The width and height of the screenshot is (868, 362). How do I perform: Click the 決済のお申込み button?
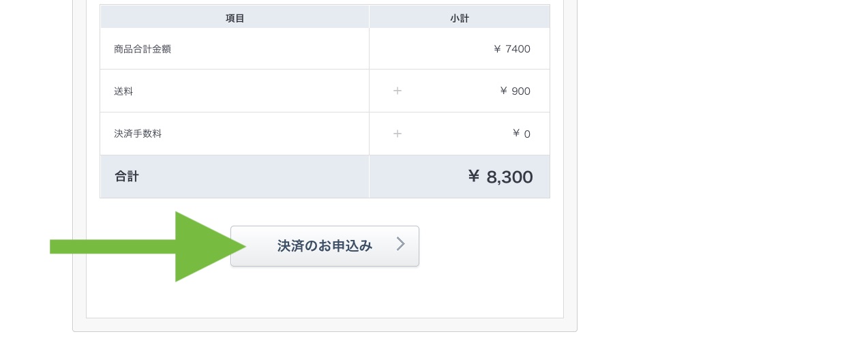pos(325,246)
